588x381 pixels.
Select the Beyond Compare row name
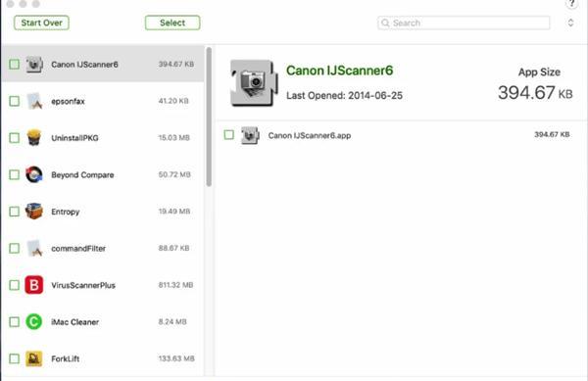point(82,175)
